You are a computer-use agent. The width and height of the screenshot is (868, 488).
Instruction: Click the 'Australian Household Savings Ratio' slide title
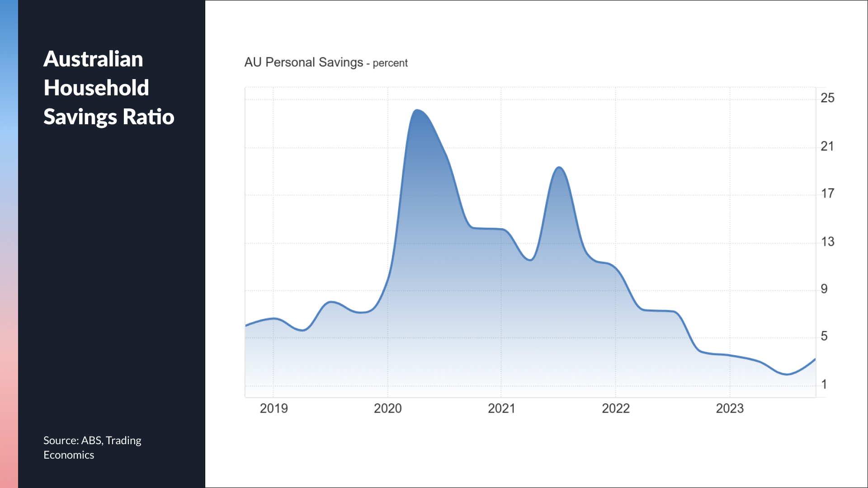pyautogui.click(x=108, y=88)
